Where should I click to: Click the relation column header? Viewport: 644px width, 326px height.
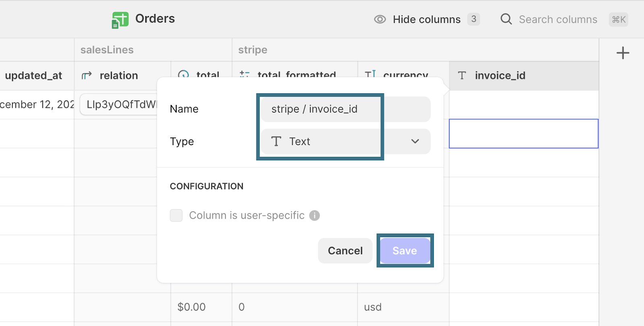122,76
